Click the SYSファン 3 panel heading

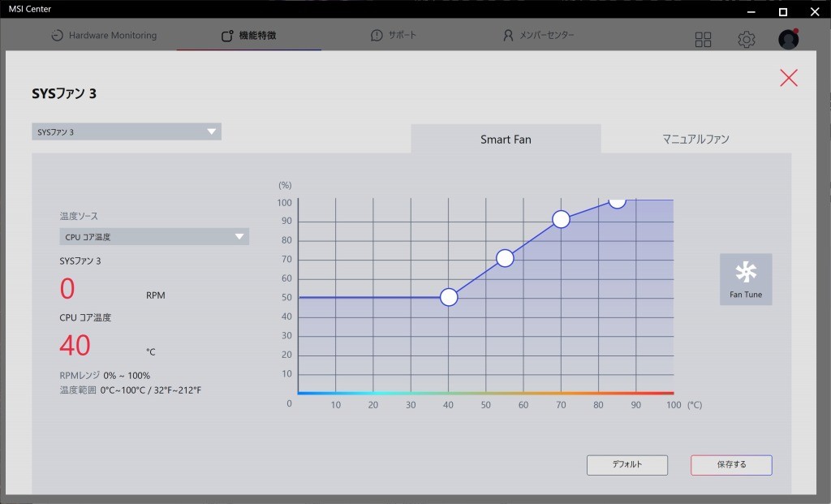(x=64, y=94)
